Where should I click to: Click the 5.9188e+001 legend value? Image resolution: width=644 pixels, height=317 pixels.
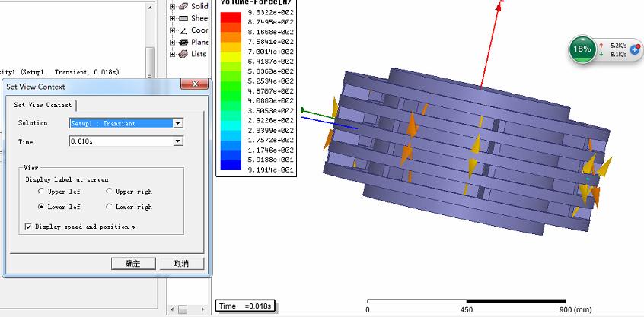pyautogui.click(x=271, y=160)
